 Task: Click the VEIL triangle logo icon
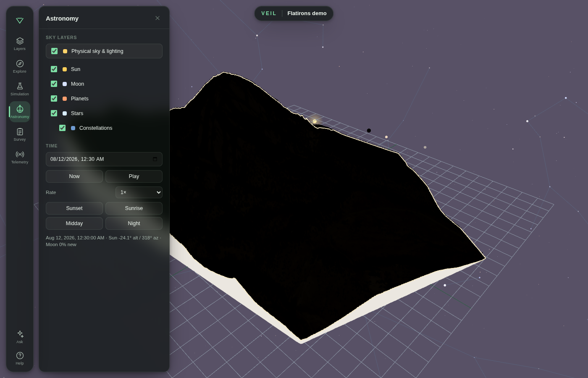20,21
